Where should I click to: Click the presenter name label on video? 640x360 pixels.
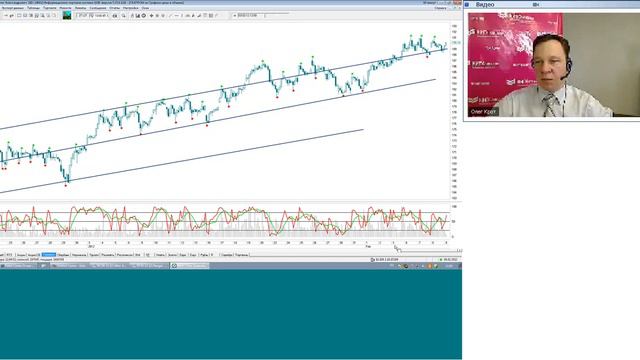click(483, 111)
